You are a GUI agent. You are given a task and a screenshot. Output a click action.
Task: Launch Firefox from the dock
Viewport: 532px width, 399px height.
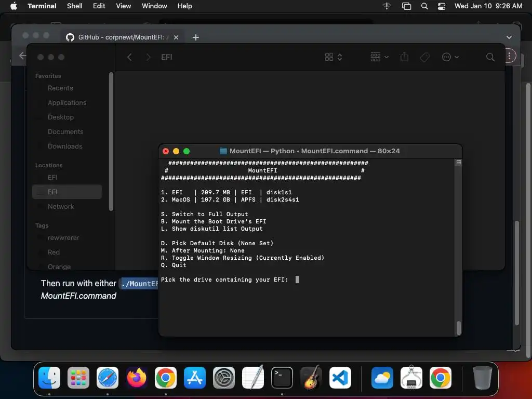137,378
